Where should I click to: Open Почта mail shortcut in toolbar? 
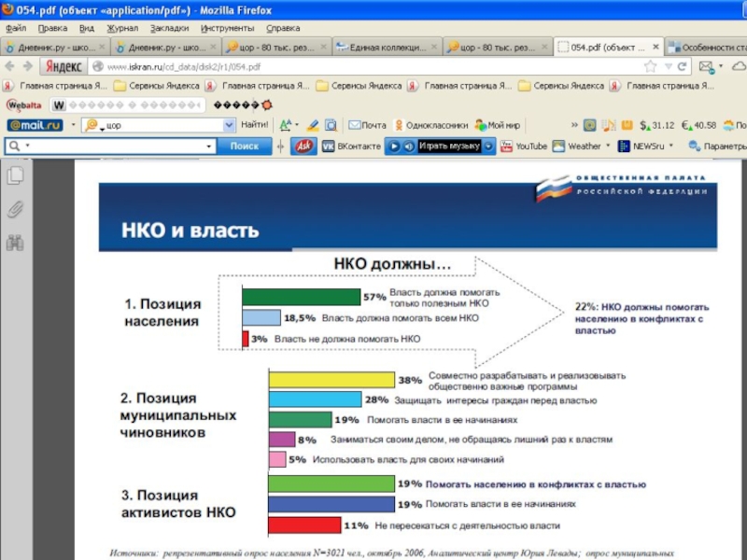tap(367, 125)
